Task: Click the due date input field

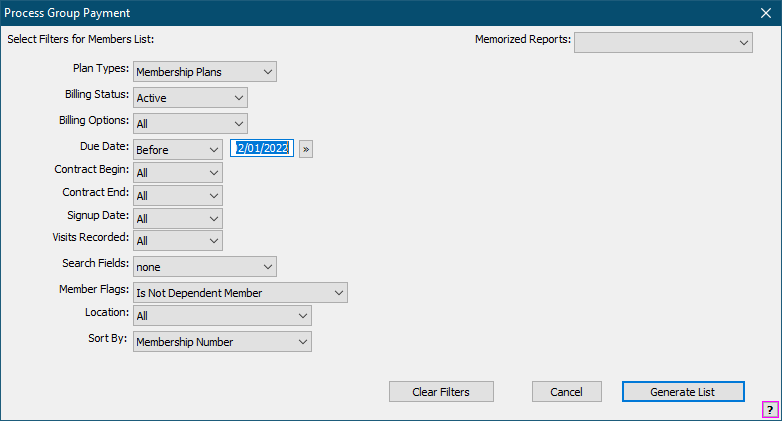Action: (262, 149)
